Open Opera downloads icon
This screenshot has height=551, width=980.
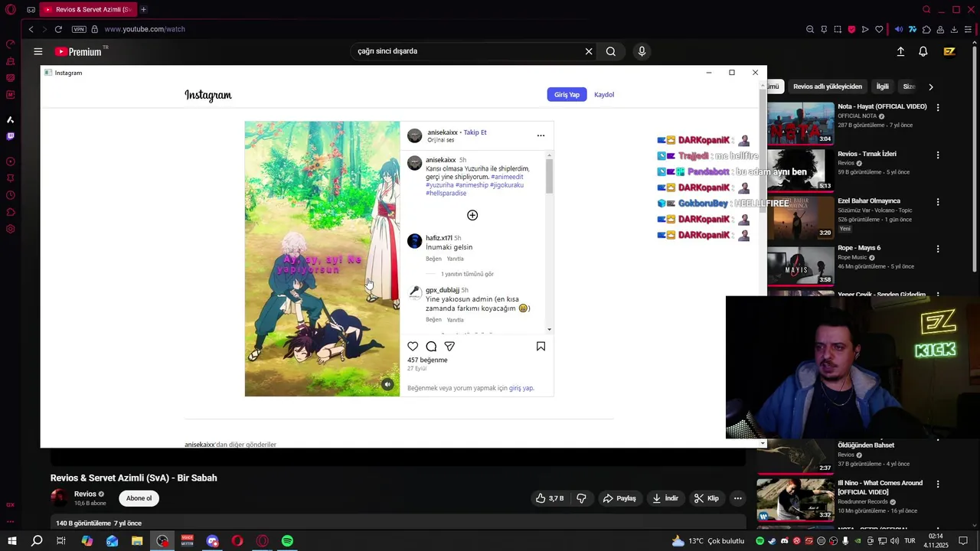pyautogui.click(x=954, y=29)
